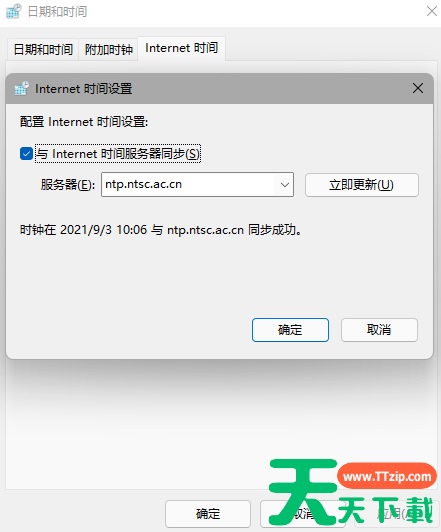
Task: Click the sync success status text
Action: tap(160, 230)
